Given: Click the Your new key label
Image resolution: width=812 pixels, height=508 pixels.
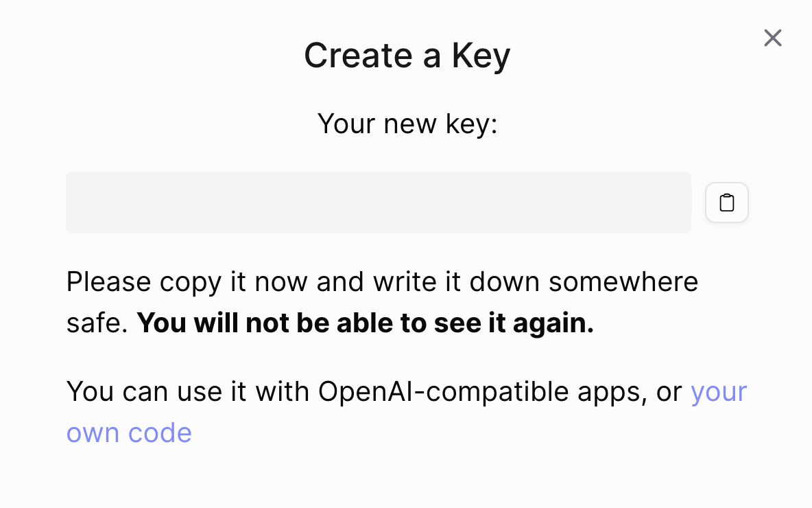Looking at the screenshot, I should [407, 124].
